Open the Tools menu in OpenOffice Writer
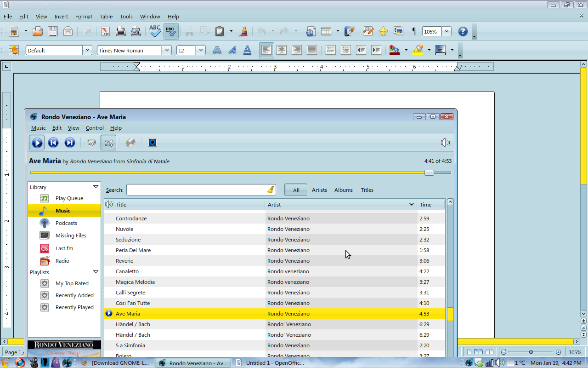 point(126,17)
